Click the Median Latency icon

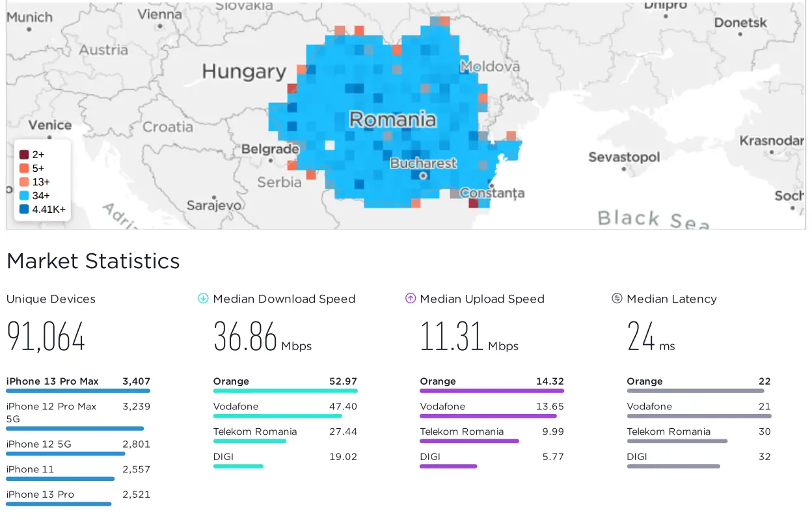click(617, 299)
